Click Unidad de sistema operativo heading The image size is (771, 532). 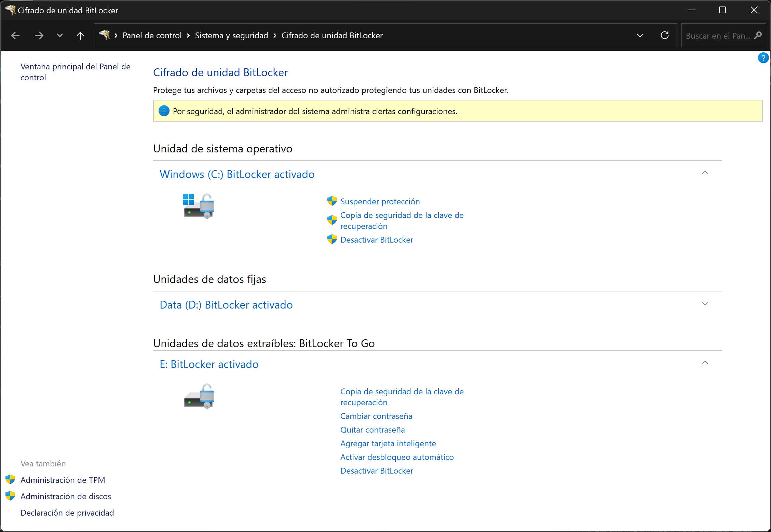pyautogui.click(x=223, y=149)
